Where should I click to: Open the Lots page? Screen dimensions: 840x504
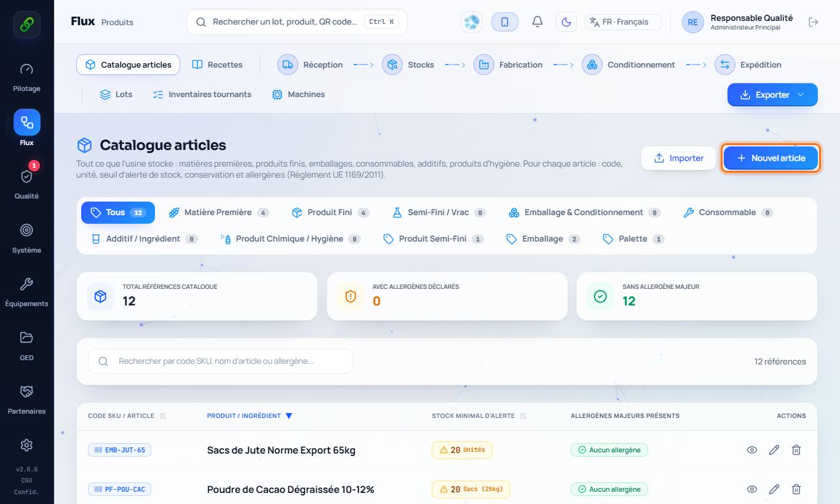tap(116, 95)
